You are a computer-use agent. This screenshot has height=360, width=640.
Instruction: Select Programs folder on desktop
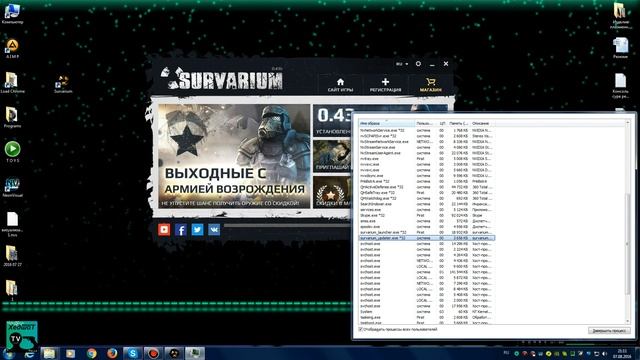point(12,118)
